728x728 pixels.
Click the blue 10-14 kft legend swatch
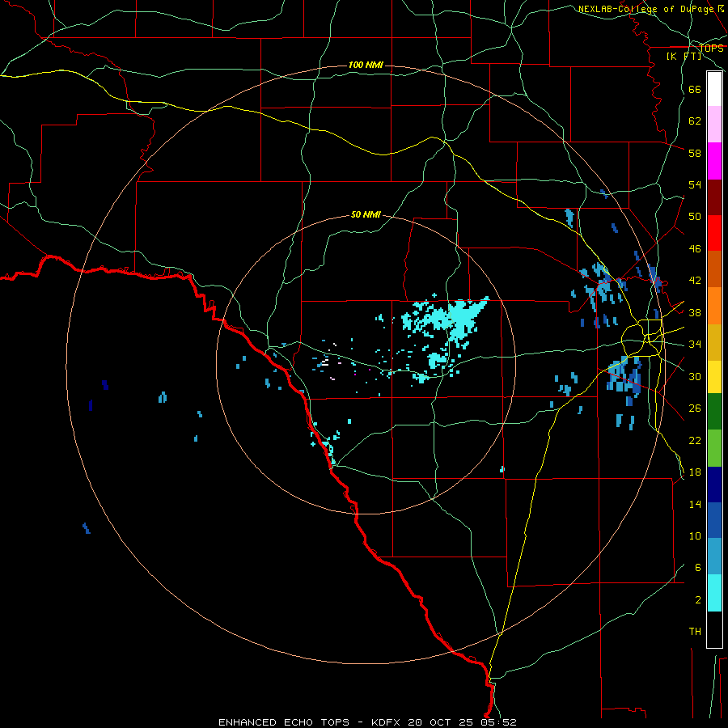tap(714, 520)
